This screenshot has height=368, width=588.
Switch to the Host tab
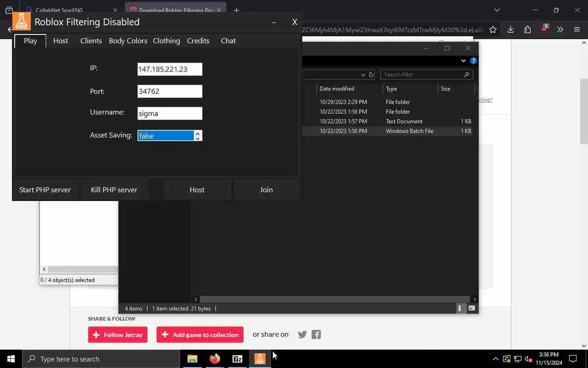(x=61, y=41)
